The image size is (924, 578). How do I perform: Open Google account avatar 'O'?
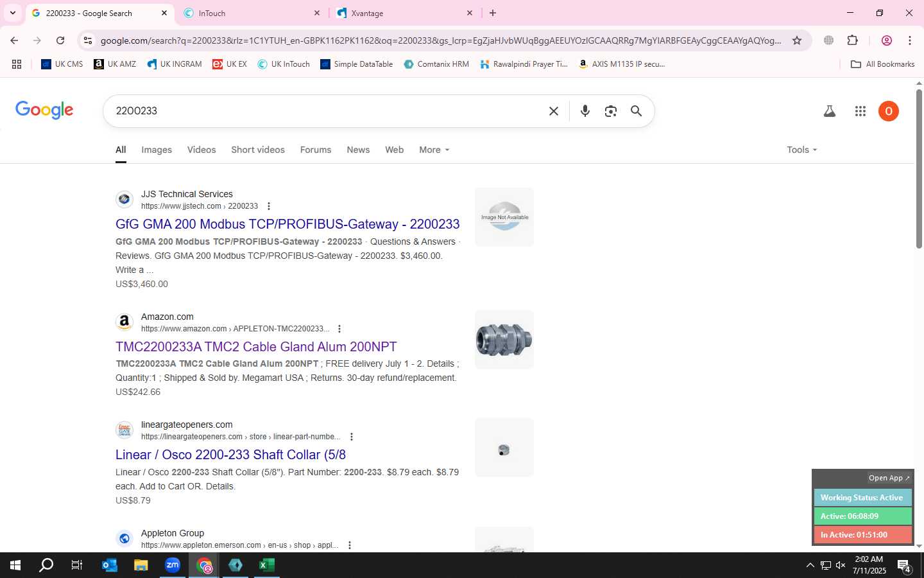[889, 111]
